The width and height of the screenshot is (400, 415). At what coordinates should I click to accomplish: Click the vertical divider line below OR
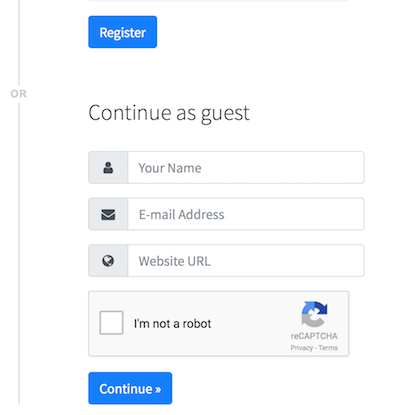coord(19,254)
